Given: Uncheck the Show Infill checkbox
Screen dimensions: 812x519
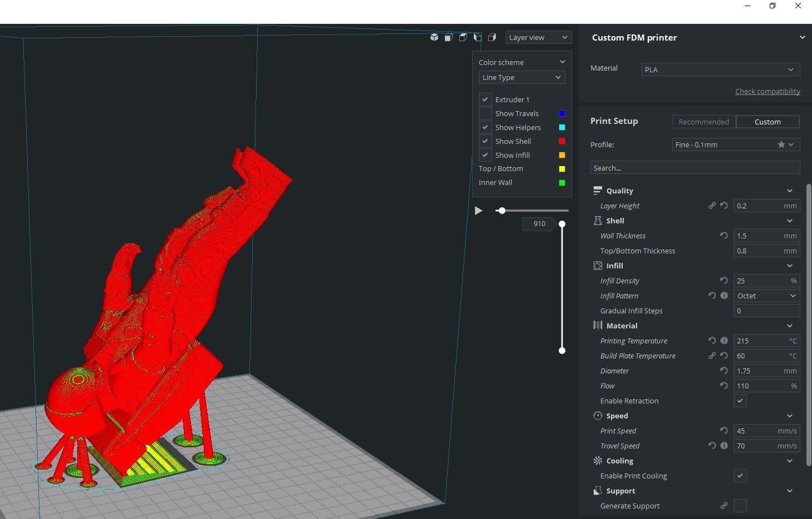Looking at the screenshot, I should point(485,155).
